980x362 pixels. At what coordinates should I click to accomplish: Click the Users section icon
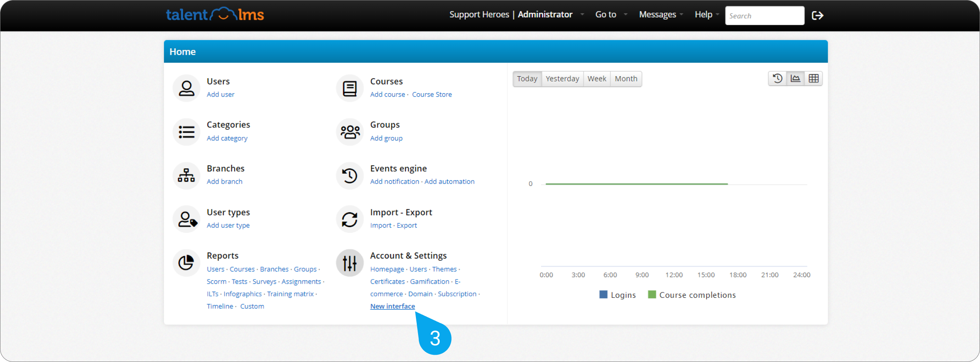click(x=186, y=88)
